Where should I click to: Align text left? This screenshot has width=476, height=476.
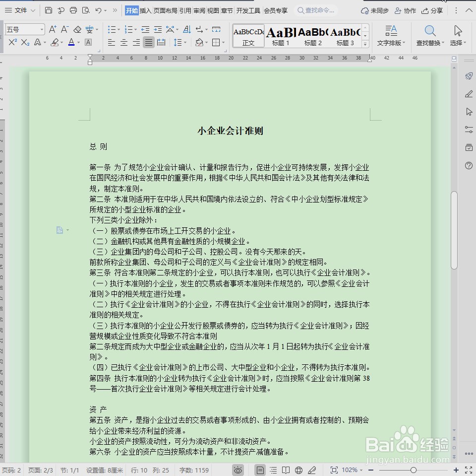[112, 42]
